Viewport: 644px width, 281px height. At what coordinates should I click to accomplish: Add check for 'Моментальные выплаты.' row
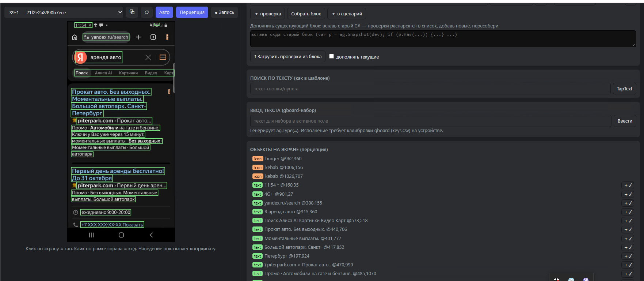tap(628, 239)
